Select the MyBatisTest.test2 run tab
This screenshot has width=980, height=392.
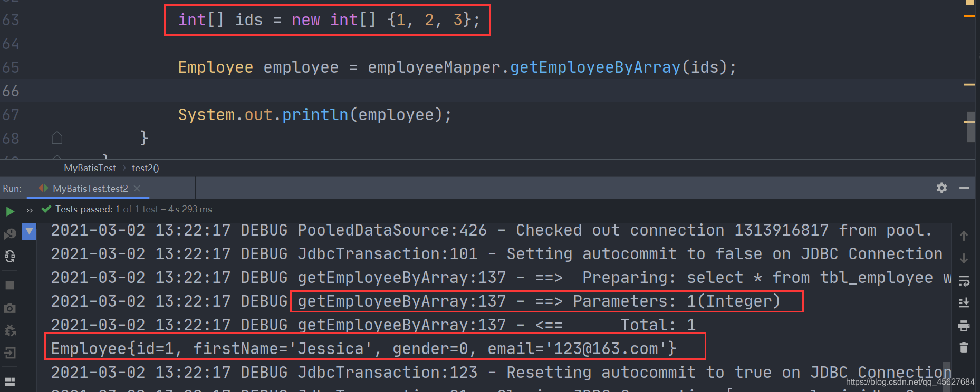click(90, 188)
